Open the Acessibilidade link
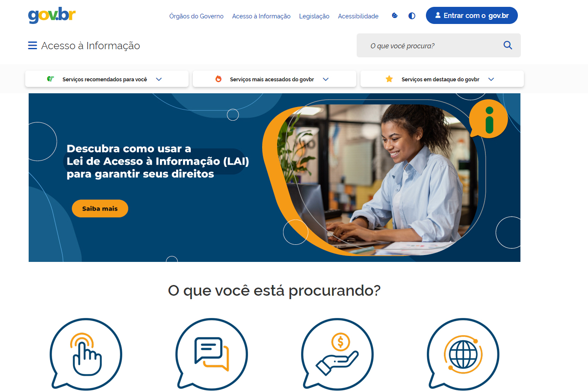Viewport: 588px width, 392px height. (358, 16)
